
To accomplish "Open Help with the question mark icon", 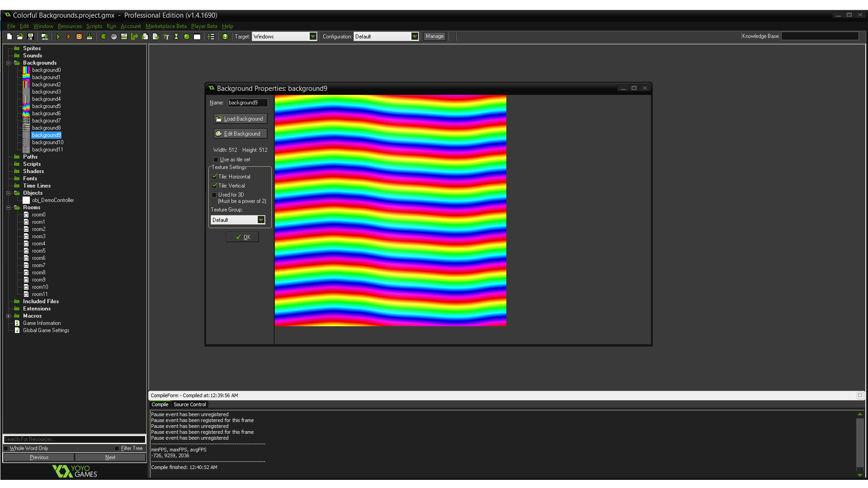I will [225, 37].
